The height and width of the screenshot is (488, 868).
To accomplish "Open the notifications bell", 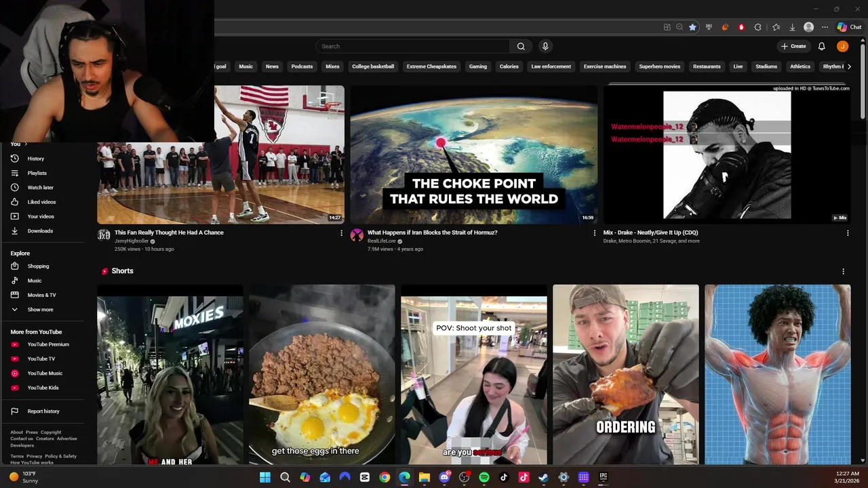I will coord(821,46).
